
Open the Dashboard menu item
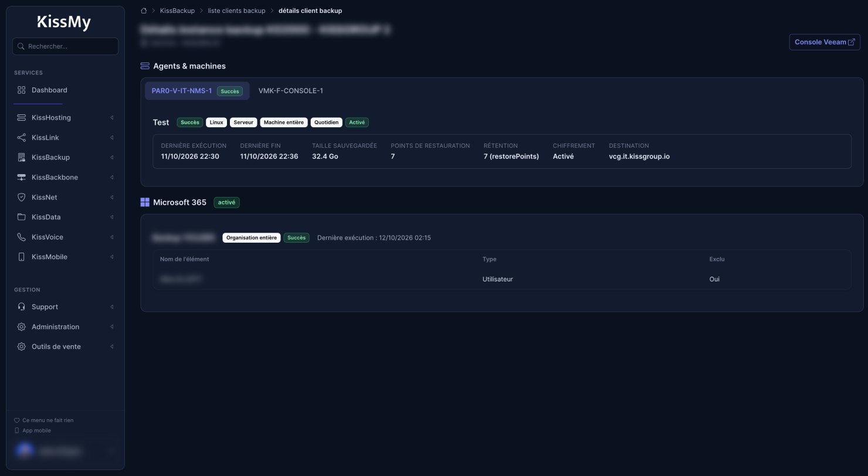point(65,90)
